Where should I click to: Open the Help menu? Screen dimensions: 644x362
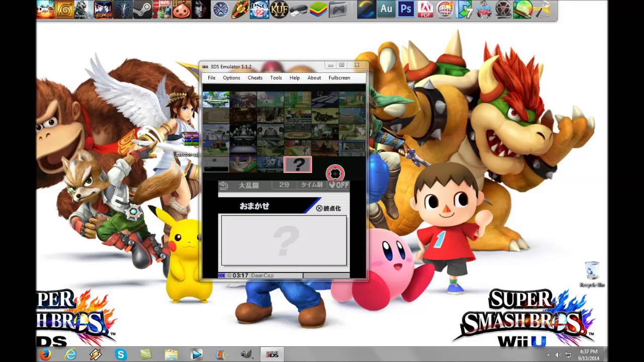click(295, 78)
